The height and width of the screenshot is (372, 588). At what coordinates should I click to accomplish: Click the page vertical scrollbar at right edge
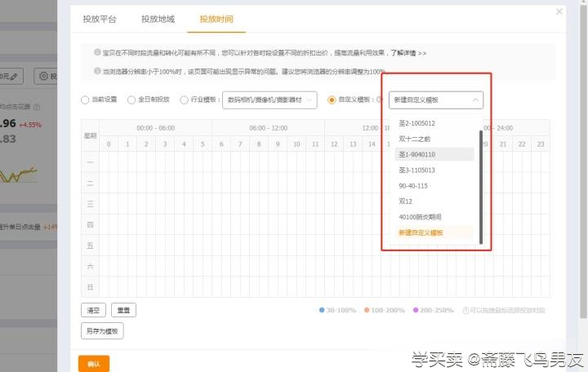[x=583, y=161]
